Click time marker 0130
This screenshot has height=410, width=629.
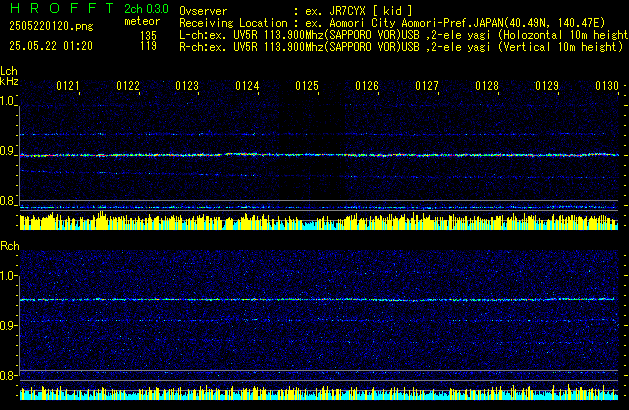(x=607, y=86)
